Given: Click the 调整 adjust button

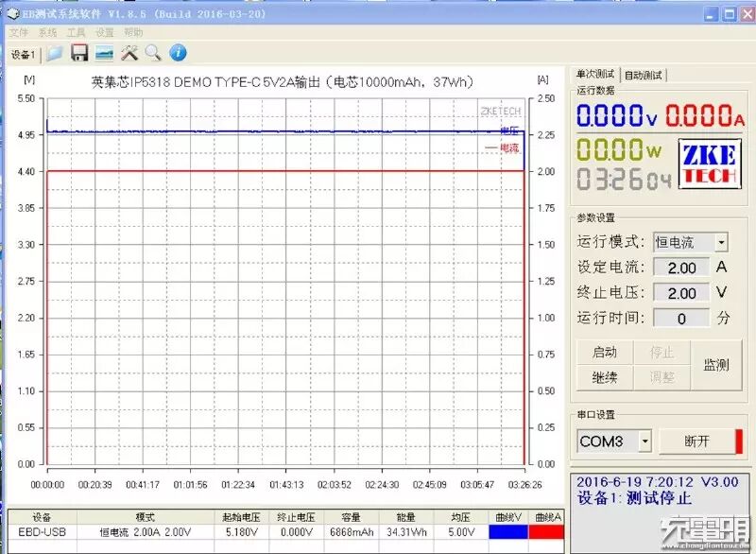Looking at the screenshot, I should [x=661, y=377].
